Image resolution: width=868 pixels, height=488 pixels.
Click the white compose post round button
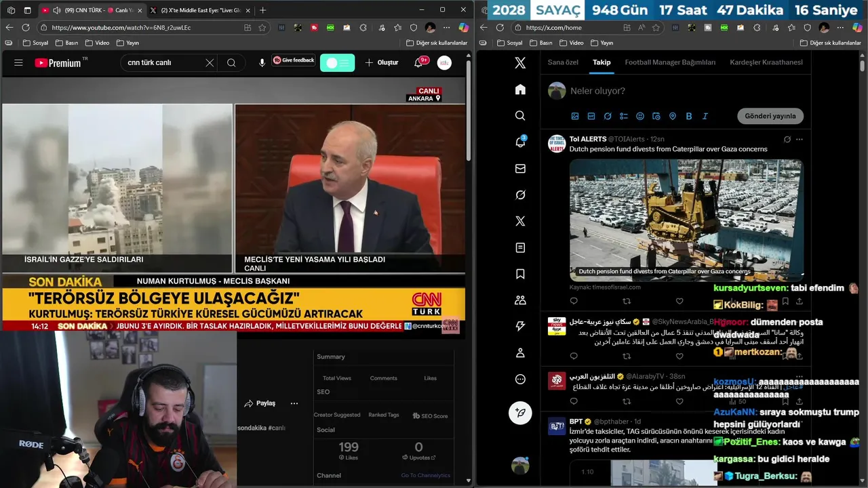pyautogui.click(x=520, y=413)
